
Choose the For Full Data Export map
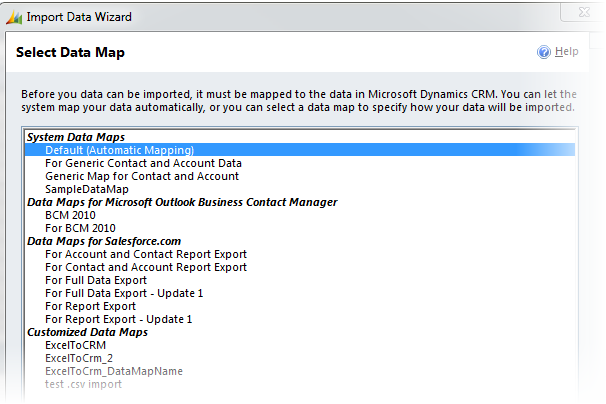click(96, 280)
